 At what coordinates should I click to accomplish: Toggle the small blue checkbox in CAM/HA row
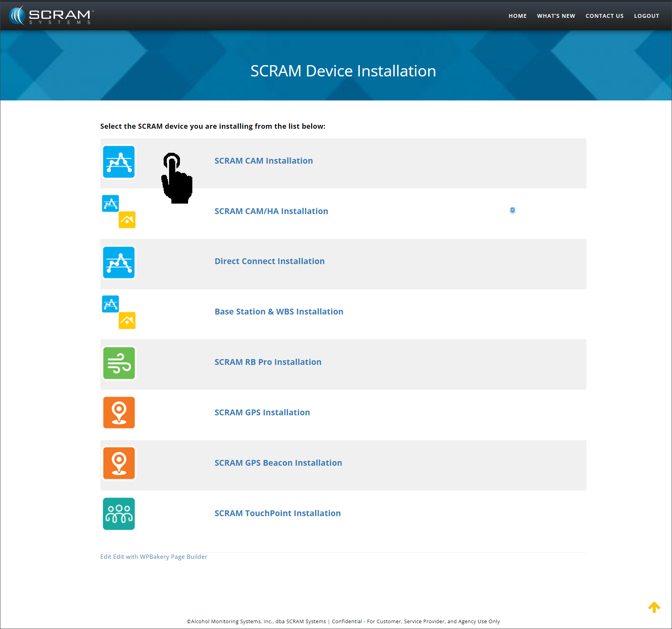(513, 210)
